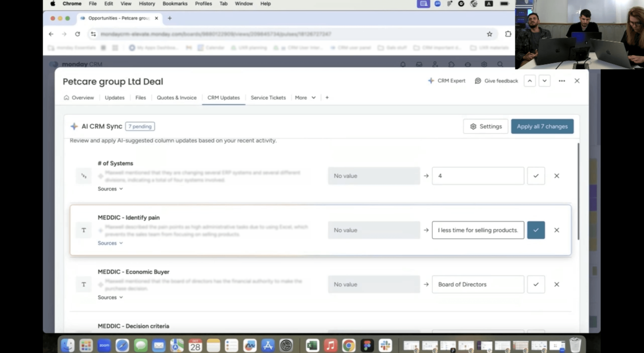
Task: Open the Files tab
Action: pos(140,98)
